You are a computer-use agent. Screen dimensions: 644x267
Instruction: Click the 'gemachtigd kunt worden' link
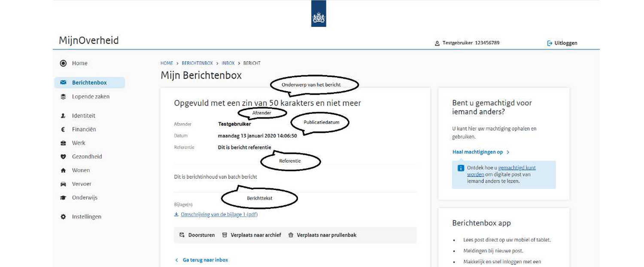[x=501, y=171]
